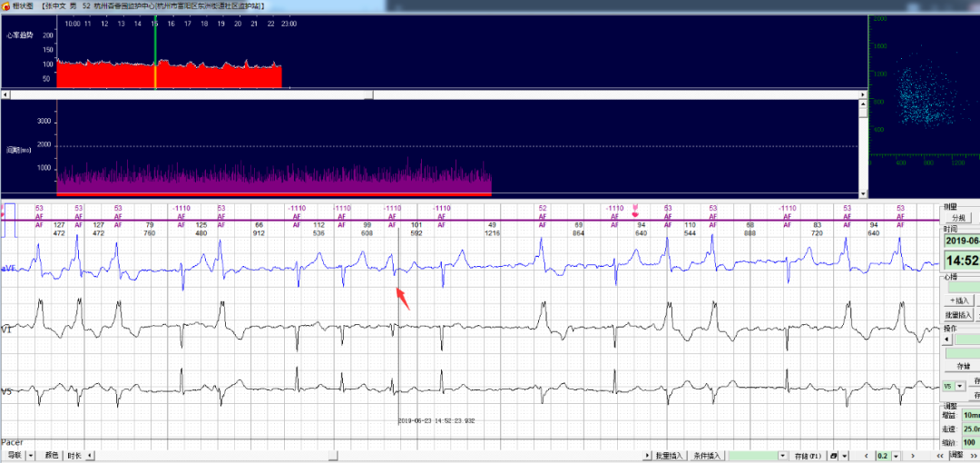
Task: Click scroll-right arrow left of 批量插入
Action: tap(645, 456)
